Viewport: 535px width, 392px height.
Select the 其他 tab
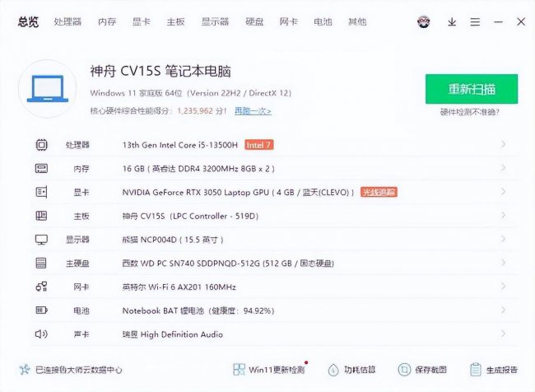point(357,22)
